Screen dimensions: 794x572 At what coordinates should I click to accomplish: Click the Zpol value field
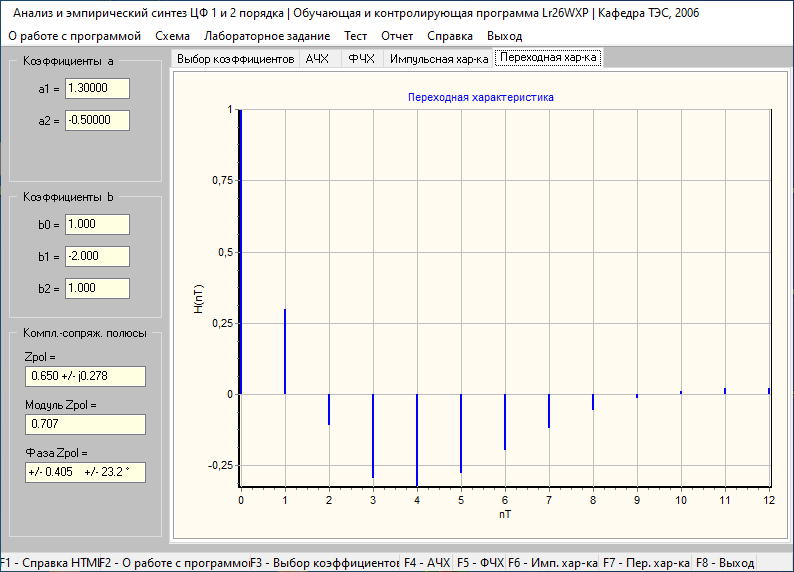[x=86, y=376]
